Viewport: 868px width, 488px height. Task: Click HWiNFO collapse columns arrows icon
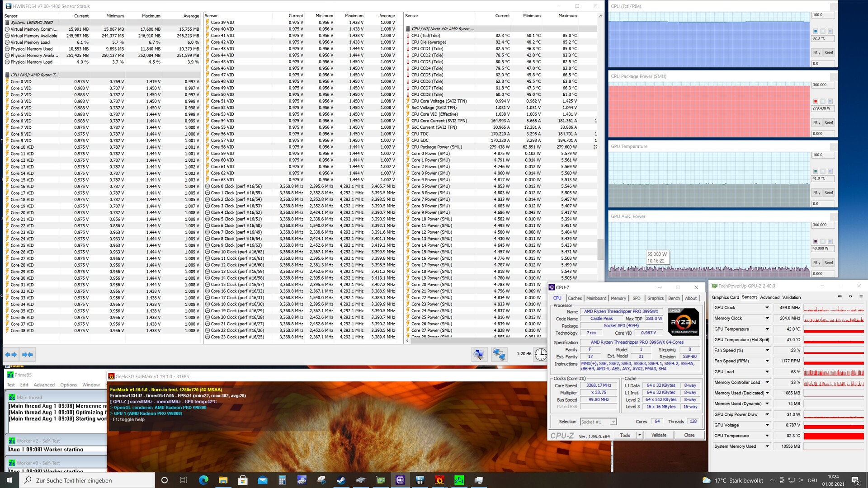pyautogui.click(x=28, y=355)
